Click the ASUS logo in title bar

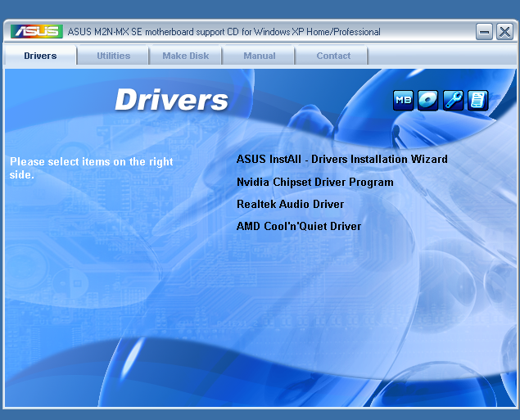point(37,31)
